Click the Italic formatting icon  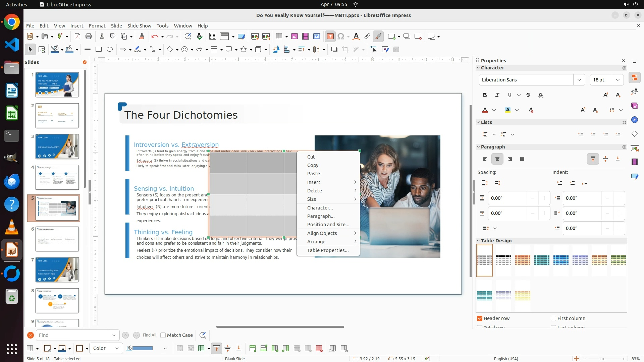(497, 95)
